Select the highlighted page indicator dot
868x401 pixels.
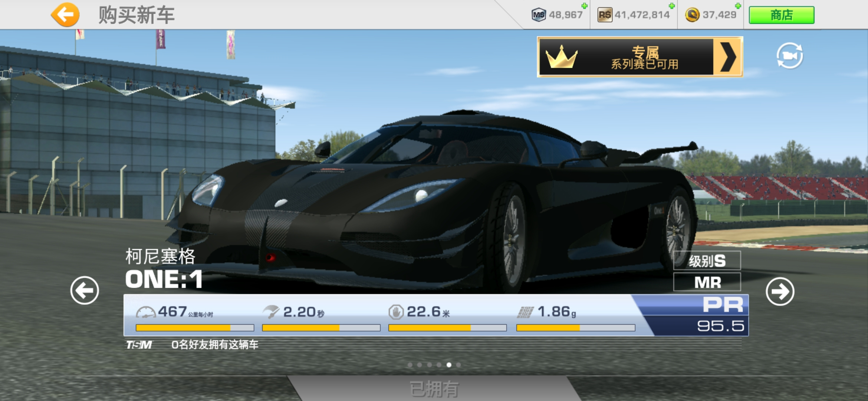point(449,365)
